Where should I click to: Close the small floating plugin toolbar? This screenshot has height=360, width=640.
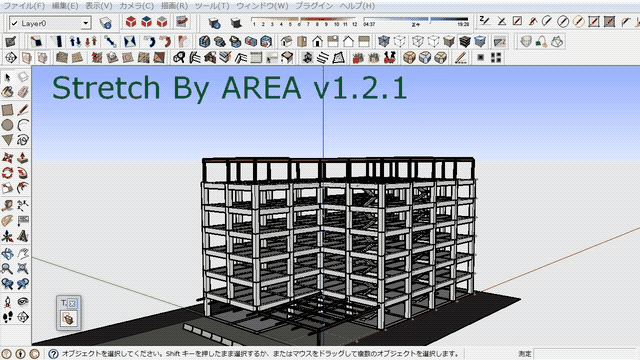(x=72, y=303)
